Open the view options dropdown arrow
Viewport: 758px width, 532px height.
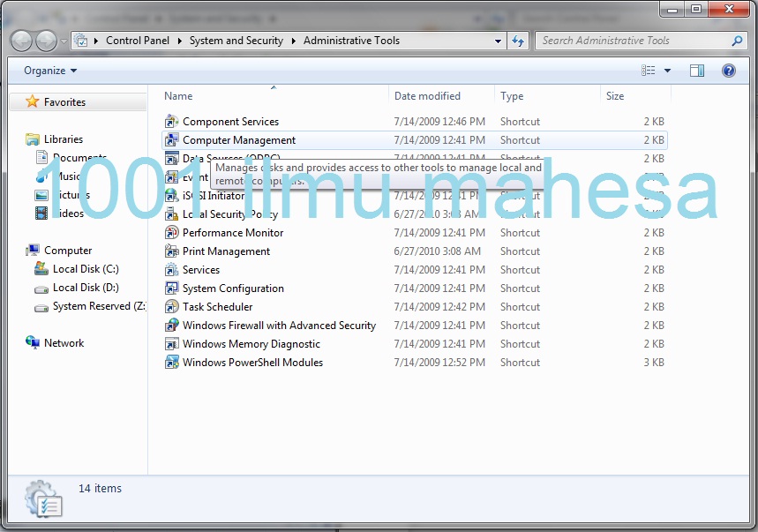668,71
